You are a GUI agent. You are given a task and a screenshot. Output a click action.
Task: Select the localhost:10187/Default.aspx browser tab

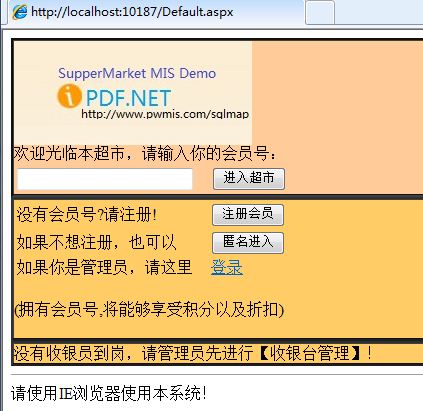point(155,12)
